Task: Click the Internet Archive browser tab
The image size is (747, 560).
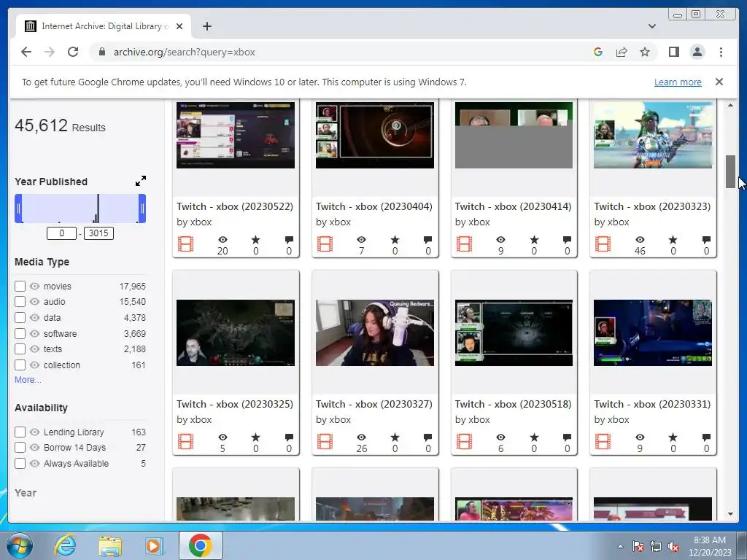Action: [x=104, y=26]
